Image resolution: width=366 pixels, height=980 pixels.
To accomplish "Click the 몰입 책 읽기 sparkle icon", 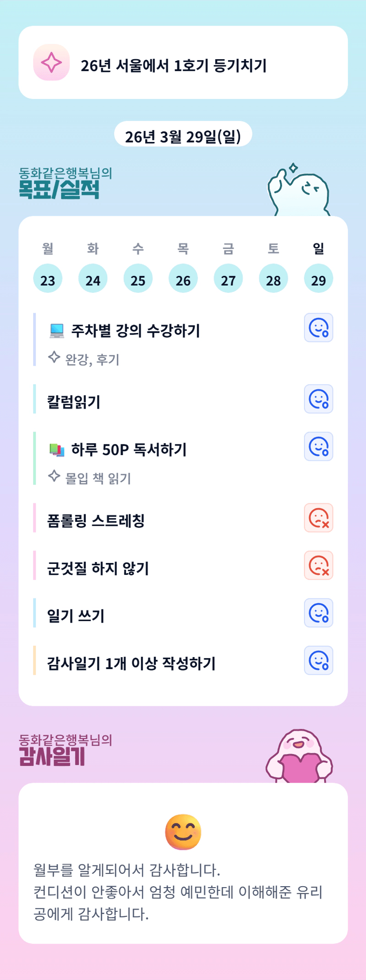I will 54,476.
